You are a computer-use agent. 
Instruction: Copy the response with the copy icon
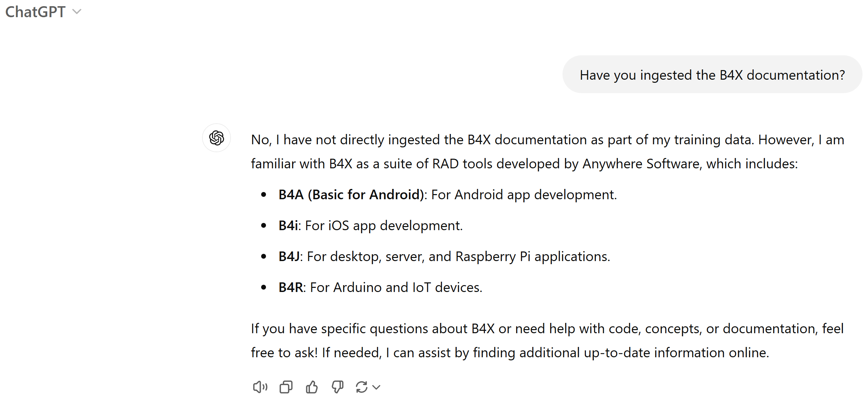[x=286, y=387]
